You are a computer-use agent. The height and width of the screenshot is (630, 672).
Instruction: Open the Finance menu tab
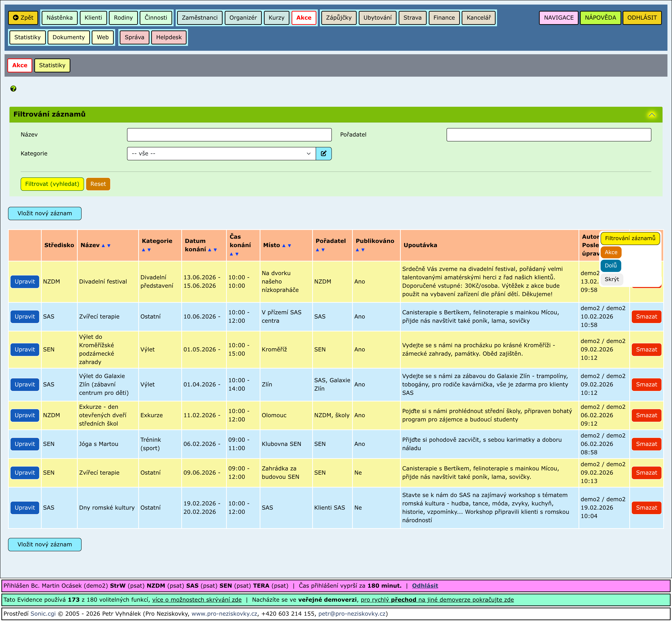point(444,17)
